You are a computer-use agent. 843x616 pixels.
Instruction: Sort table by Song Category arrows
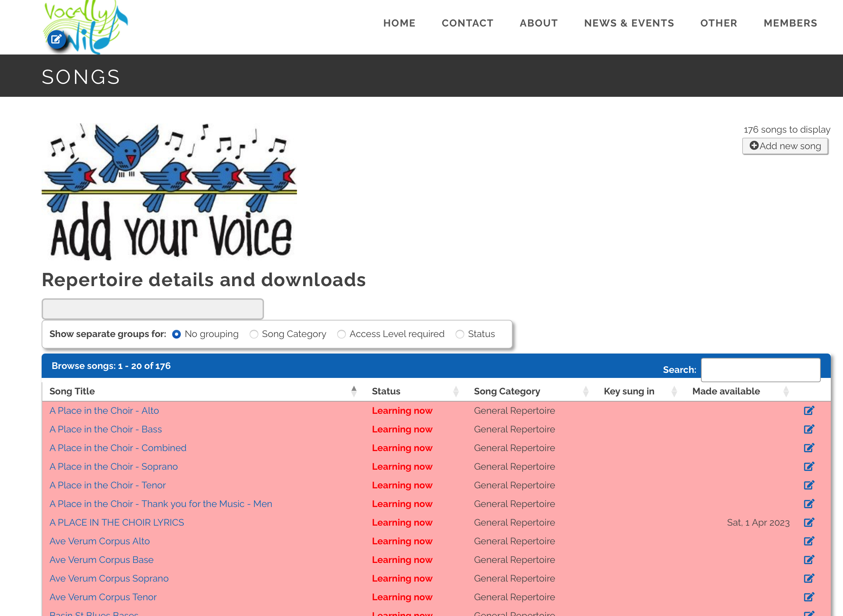tap(586, 391)
